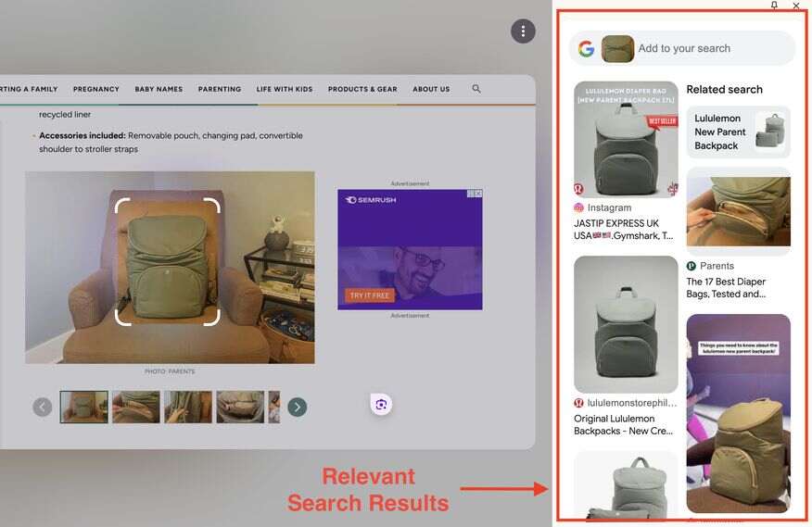
Task: Open the Products & Gear menu
Action: click(362, 89)
